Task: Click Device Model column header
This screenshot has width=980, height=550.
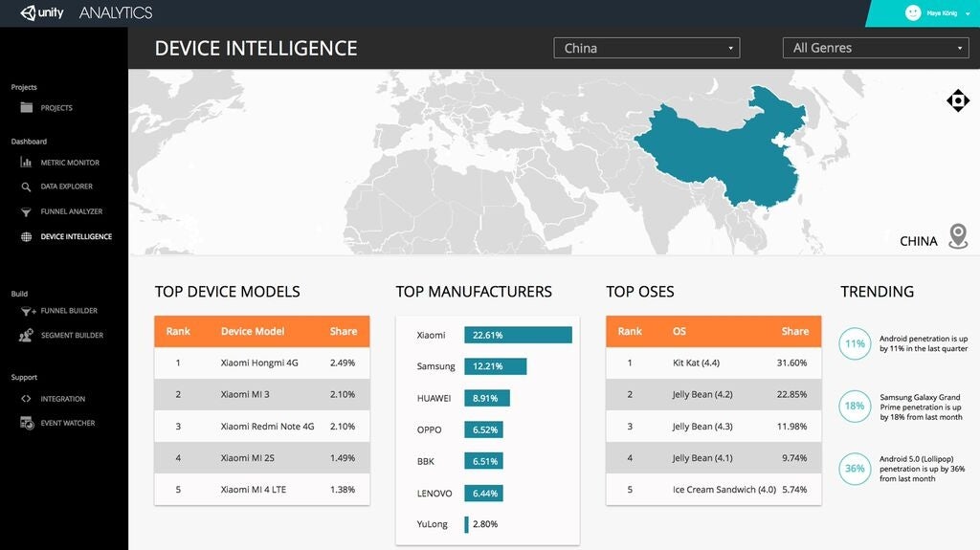Action: 253,331
